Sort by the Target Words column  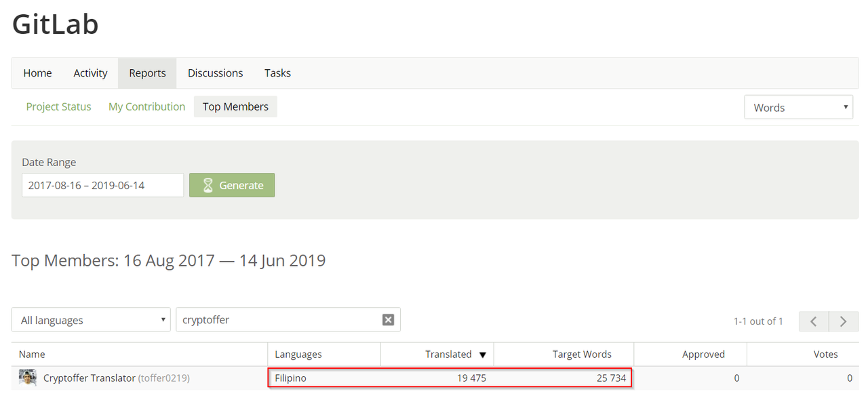coord(582,355)
